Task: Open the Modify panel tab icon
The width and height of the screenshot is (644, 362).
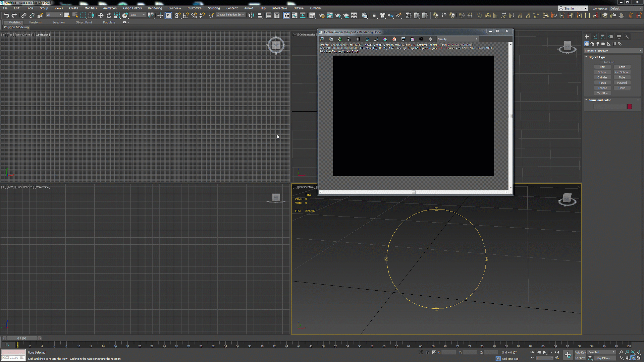Action: 595,37
